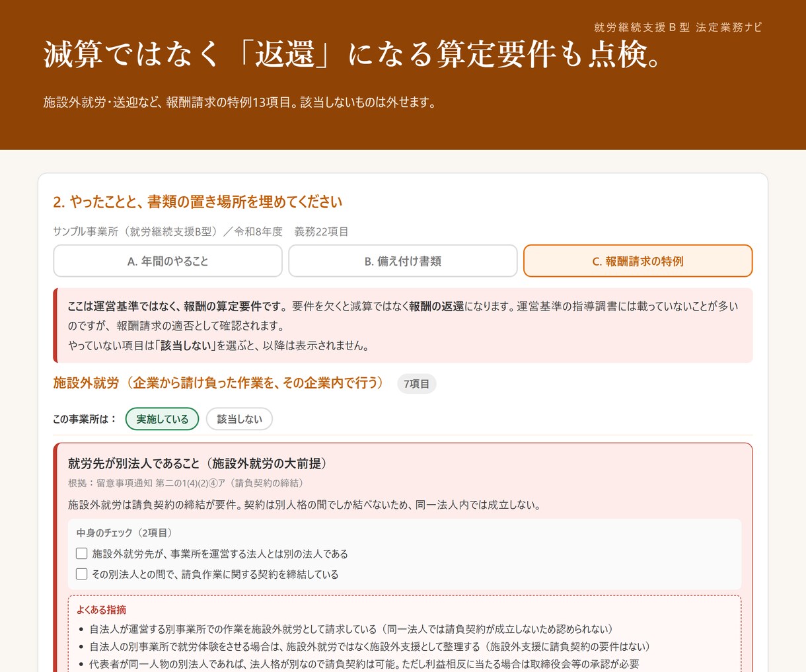Check 施設外就労先が別の法人である box

click(x=82, y=553)
